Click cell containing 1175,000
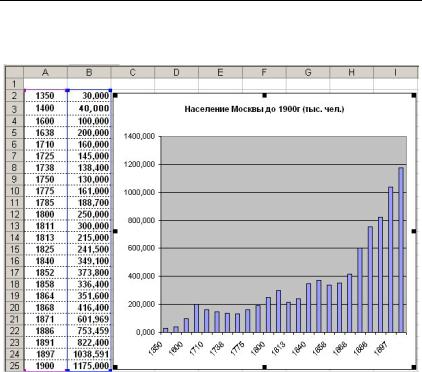Image resolution: width=422 pixels, height=372 pixels. click(x=89, y=366)
